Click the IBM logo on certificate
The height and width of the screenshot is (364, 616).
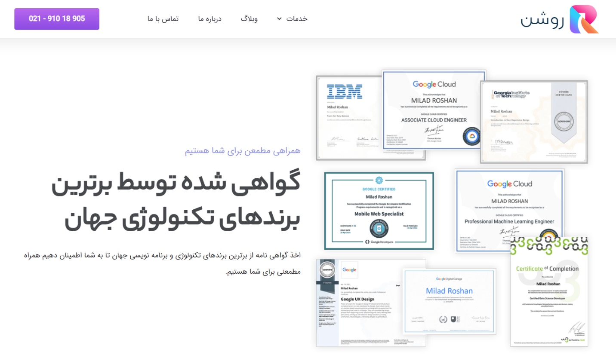345,92
